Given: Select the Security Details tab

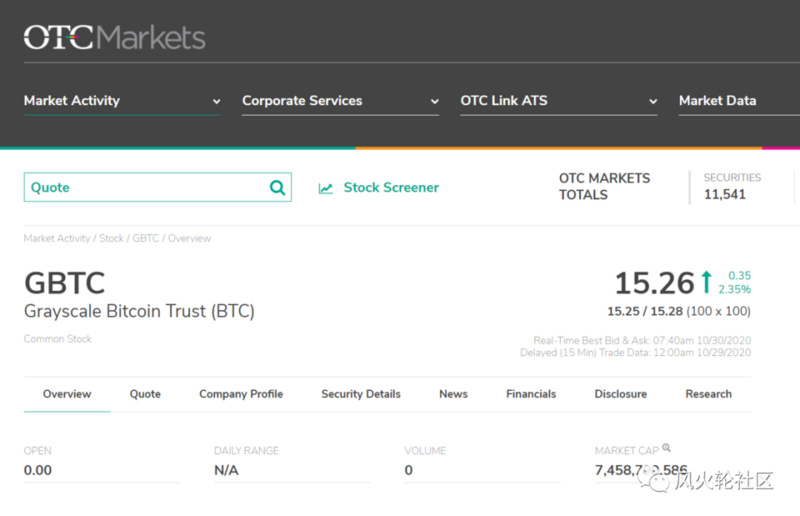Looking at the screenshot, I should (x=361, y=394).
